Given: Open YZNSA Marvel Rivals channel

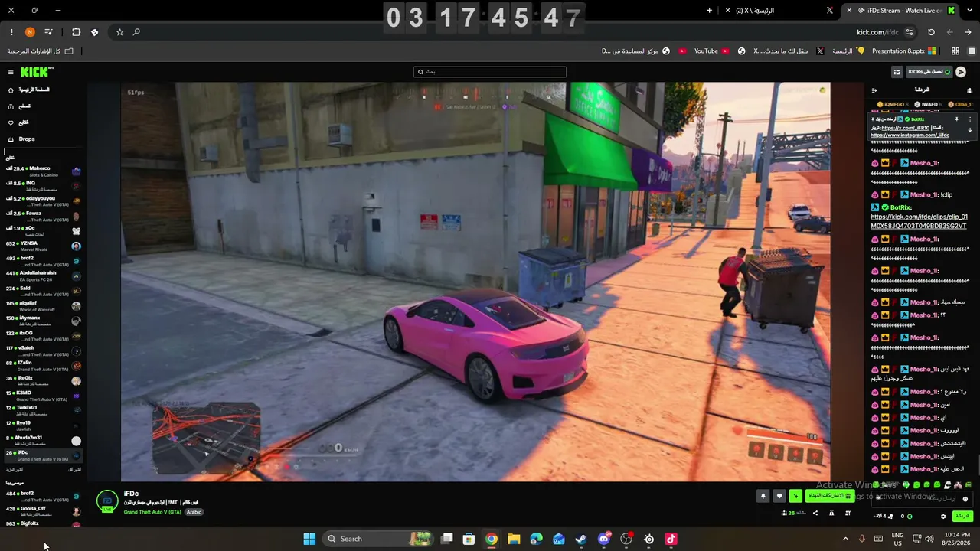Looking at the screenshot, I should click(x=43, y=246).
